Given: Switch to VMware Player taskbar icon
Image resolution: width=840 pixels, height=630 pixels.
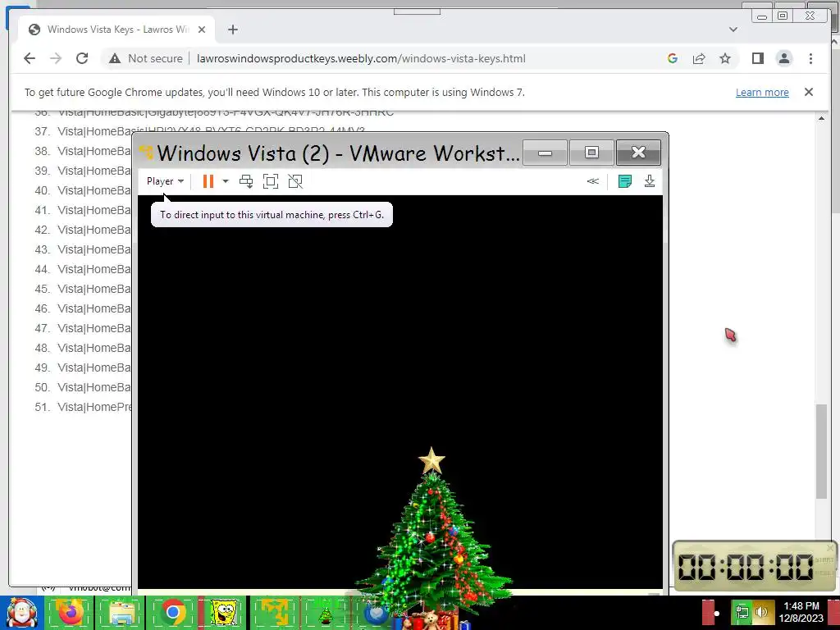Looking at the screenshot, I should pyautogui.click(x=274, y=612).
